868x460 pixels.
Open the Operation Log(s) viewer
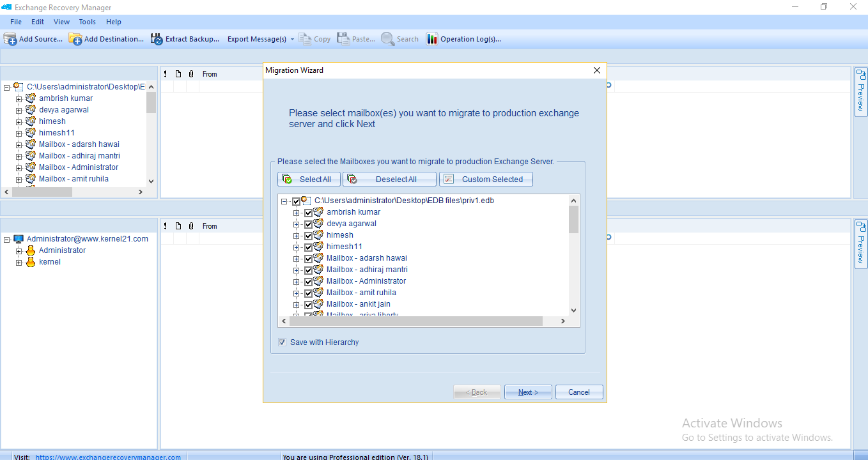[432, 39]
